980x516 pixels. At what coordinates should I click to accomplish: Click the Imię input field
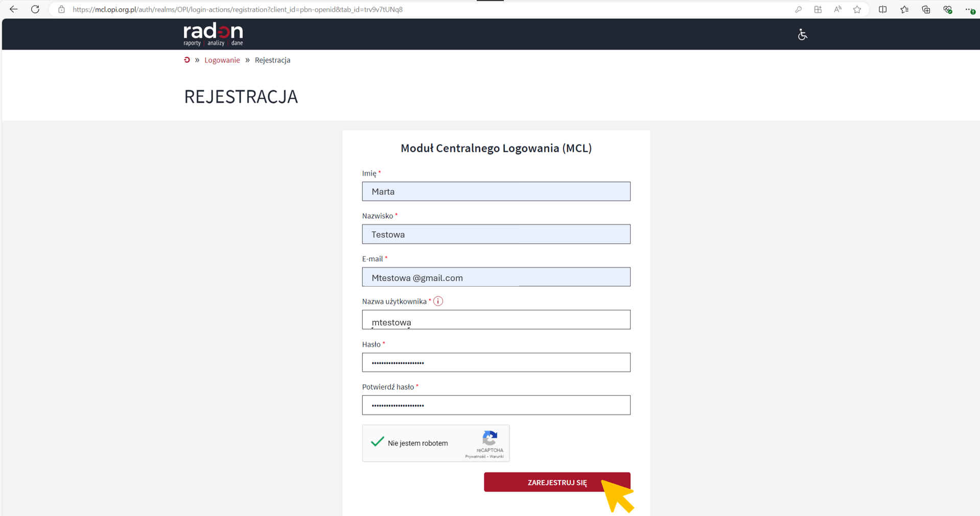click(x=496, y=192)
